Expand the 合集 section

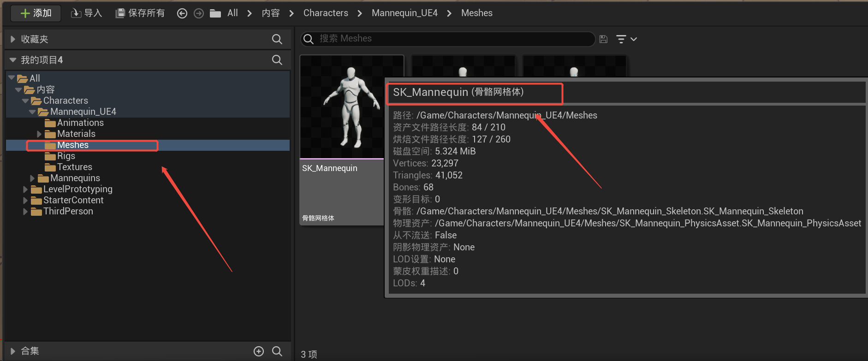[13, 351]
